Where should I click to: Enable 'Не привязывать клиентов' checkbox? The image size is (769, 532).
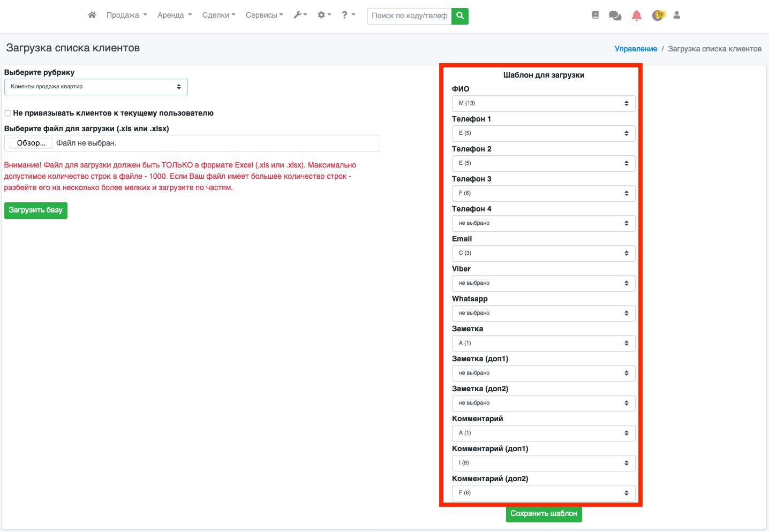[8, 113]
